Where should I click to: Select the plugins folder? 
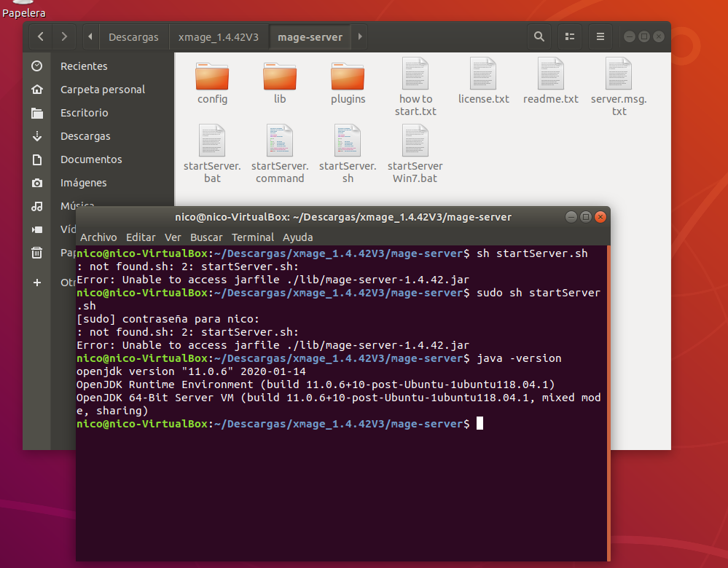click(348, 82)
